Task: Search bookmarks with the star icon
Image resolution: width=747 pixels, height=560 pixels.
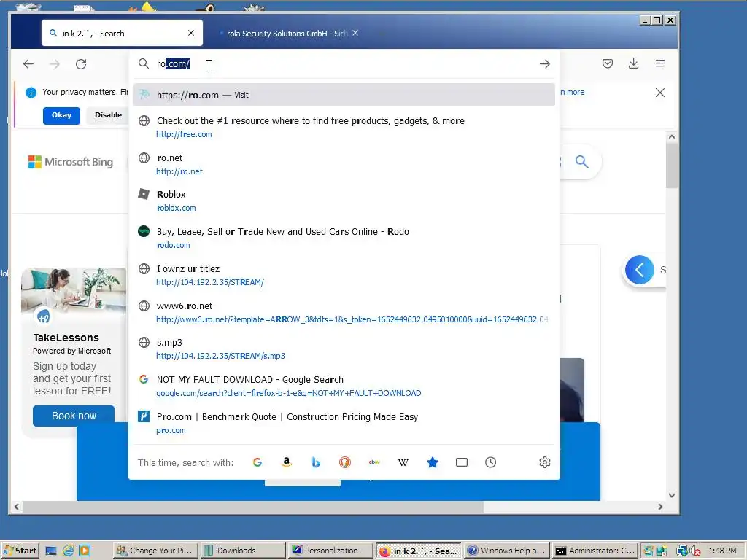Action: click(432, 462)
